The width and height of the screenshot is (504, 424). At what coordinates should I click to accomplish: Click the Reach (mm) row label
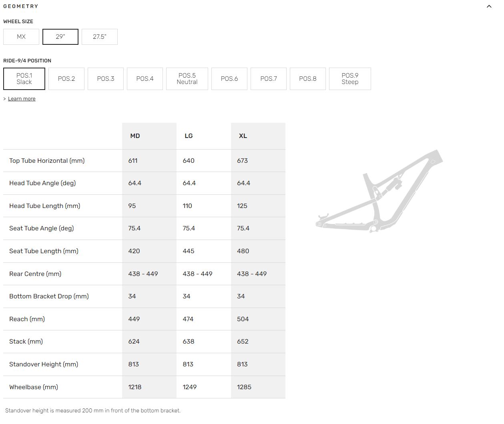[x=27, y=319]
